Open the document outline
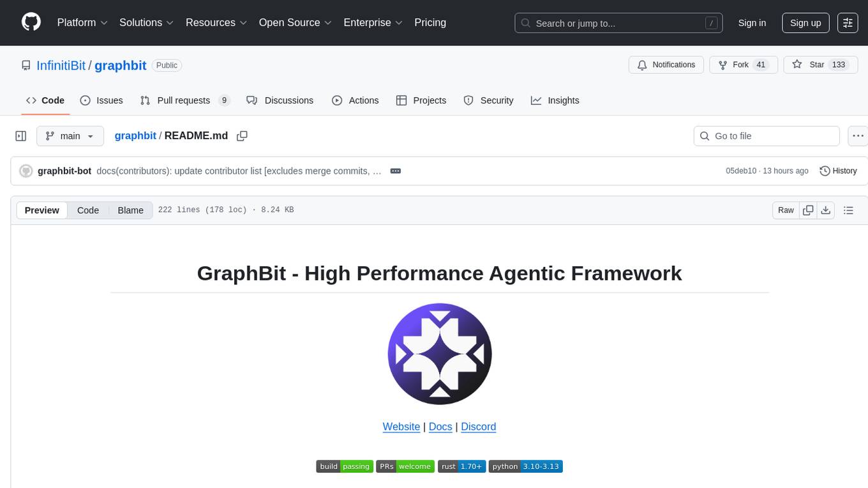This screenshot has width=868, height=488. 848,210
